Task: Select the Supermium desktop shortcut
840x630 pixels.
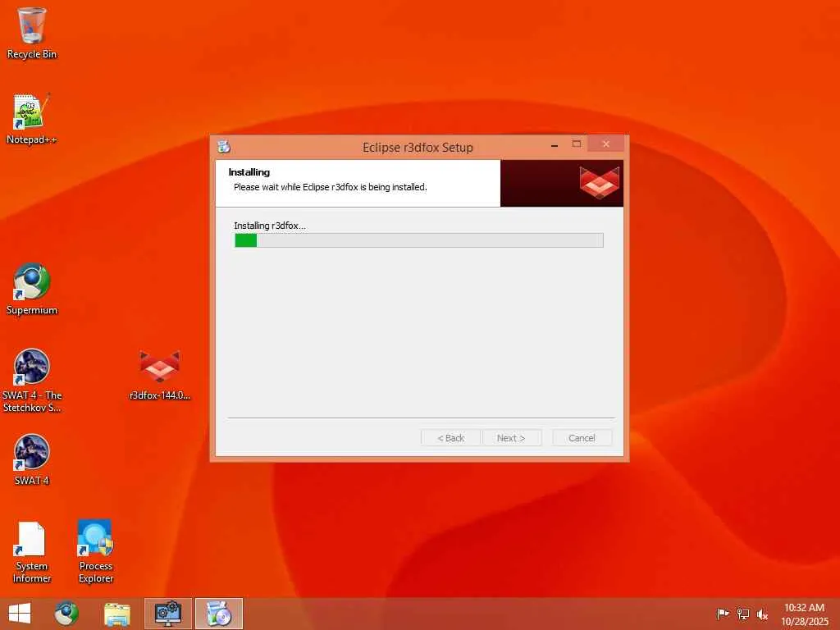Action: click(32, 290)
